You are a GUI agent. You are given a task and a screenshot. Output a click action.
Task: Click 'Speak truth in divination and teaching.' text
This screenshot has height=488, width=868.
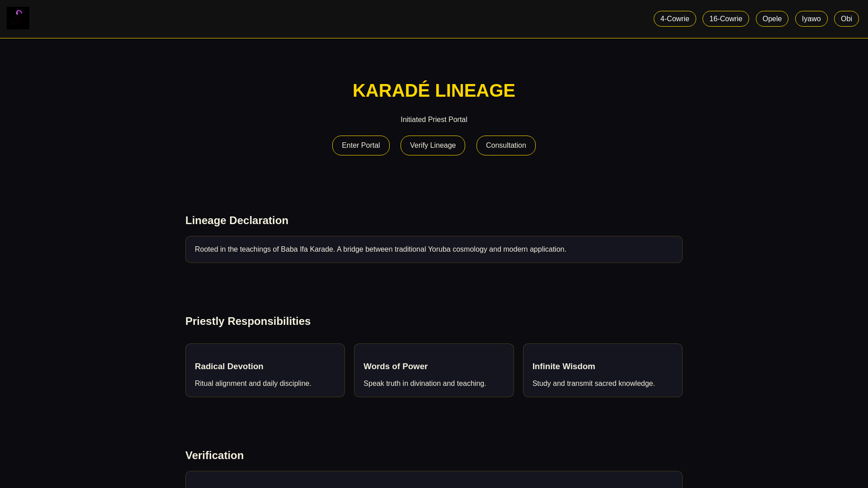(x=425, y=384)
